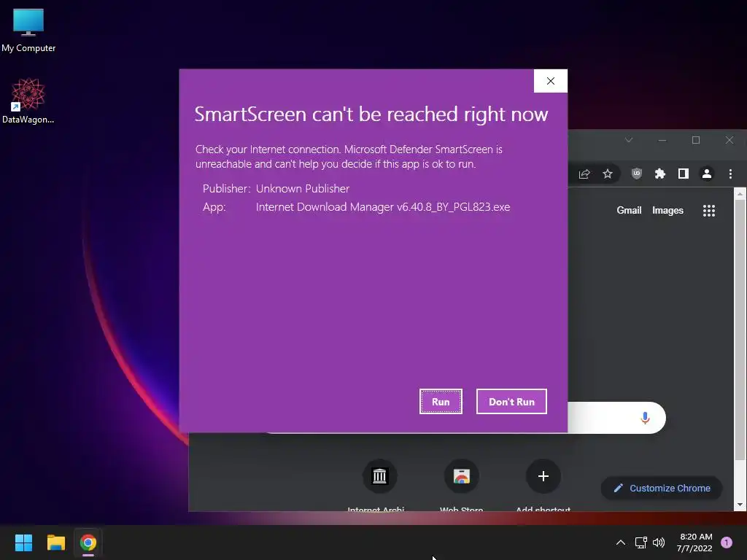747x560 pixels.
Task: Maximize the Chrome window
Action: point(695,140)
